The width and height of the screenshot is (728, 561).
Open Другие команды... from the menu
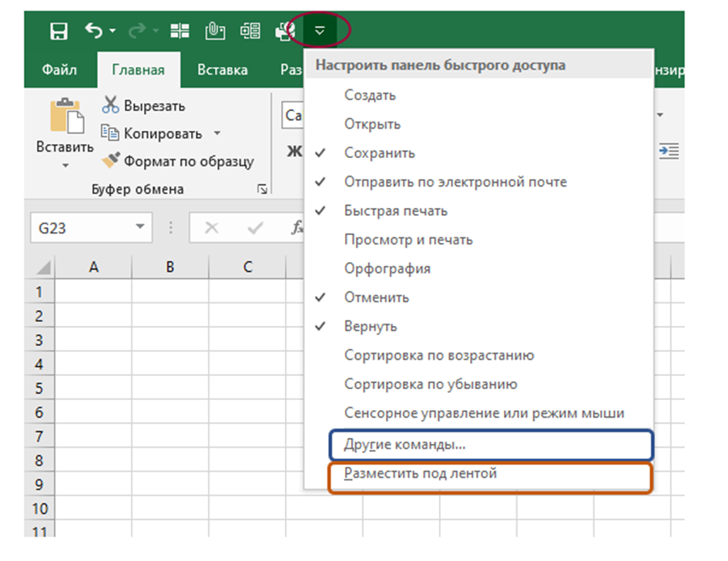pyautogui.click(x=491, y=445)
